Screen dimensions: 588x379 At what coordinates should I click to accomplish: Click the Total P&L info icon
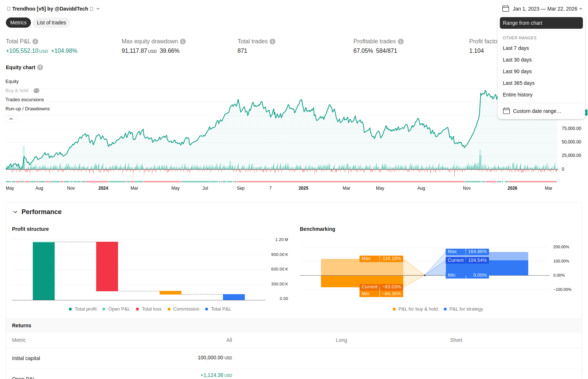35,42
